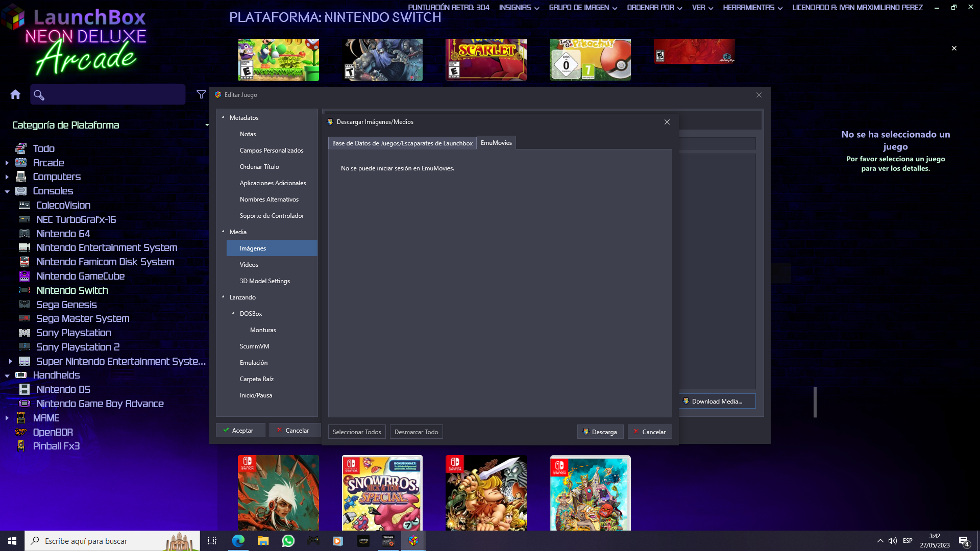Open the volume control in the tray
The width and height of the screenshot is (980, 551).
click(893, 541)
